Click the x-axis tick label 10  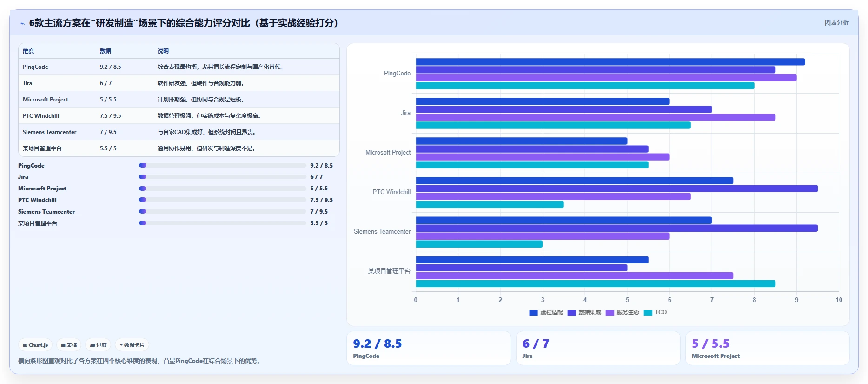[839, 300]
